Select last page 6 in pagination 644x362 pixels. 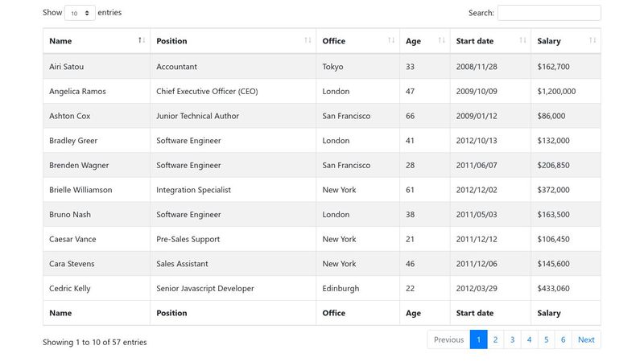pyautogui.click(x=563, y=339)
